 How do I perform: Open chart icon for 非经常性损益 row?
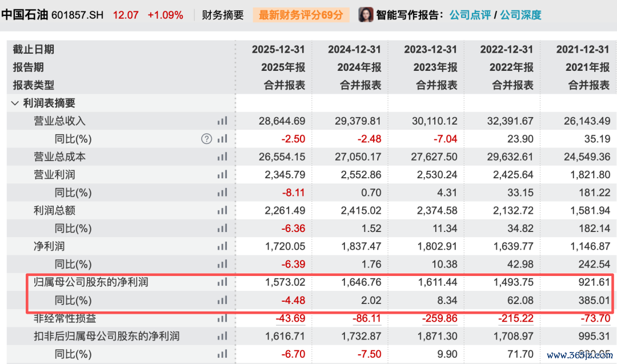[222, 318]
